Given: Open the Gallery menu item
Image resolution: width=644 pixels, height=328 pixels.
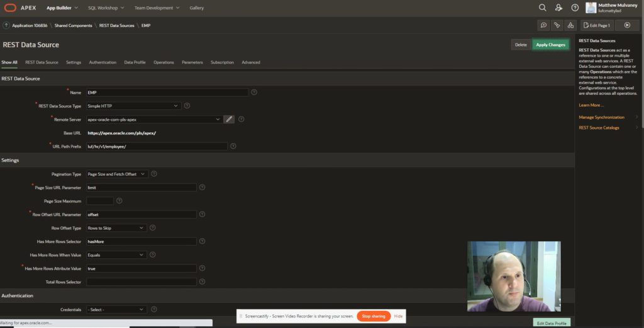Looking at the screenshot, I should tap(196, 8).
